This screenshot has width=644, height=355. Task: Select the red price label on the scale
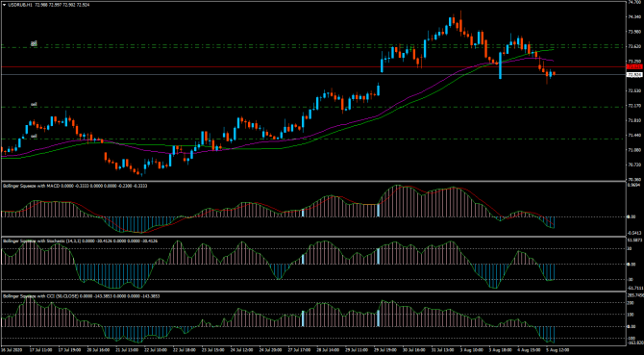[x=634, y=66]
